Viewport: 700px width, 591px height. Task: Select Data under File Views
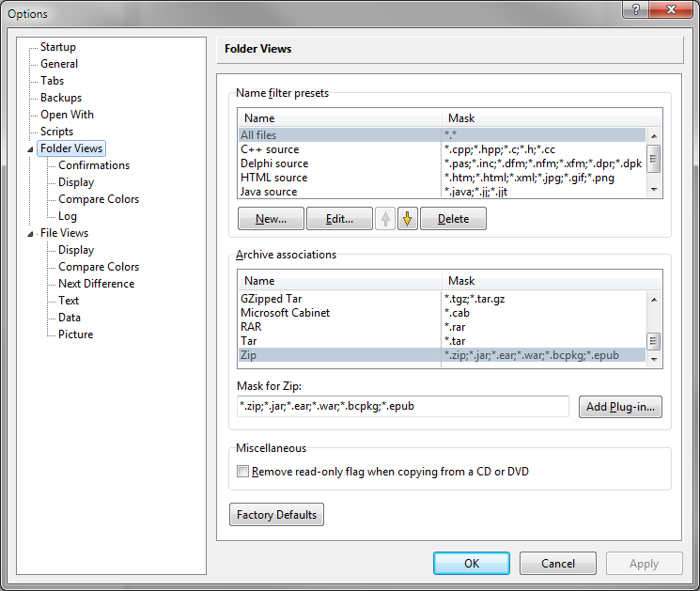[70, 318]
